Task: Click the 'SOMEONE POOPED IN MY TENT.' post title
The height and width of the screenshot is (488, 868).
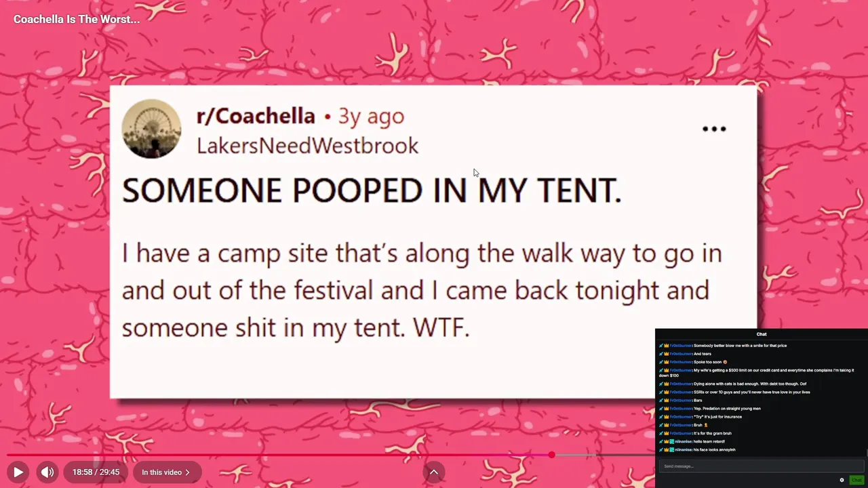Action: point(372,190)
